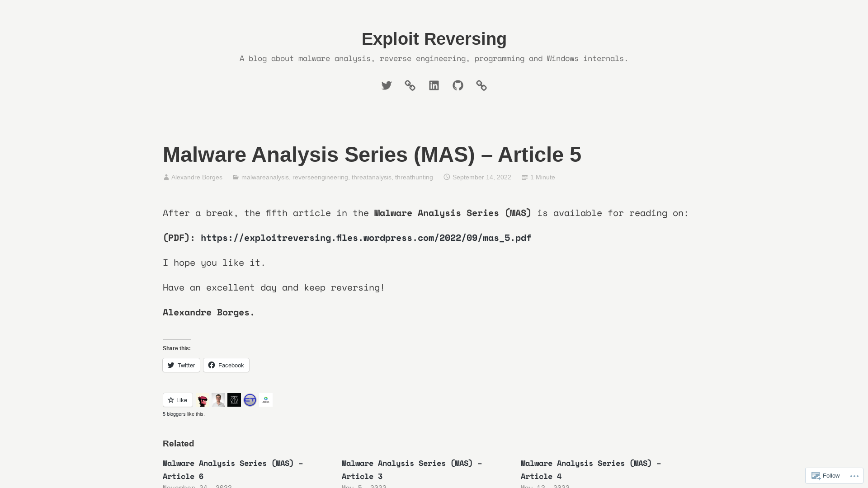
Task: Expand the Malware Analysis Series Article 3
Action: [411, 469]
